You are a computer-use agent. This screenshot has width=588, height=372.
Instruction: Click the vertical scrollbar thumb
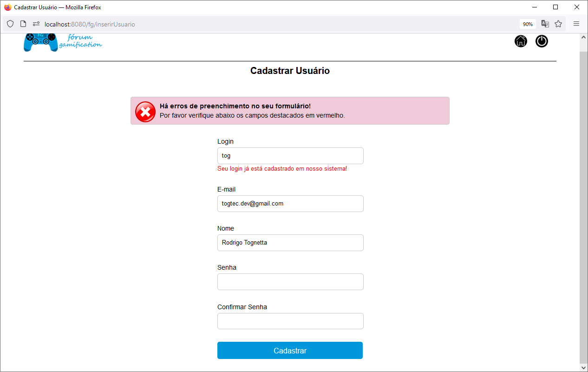tap(584, 207)
